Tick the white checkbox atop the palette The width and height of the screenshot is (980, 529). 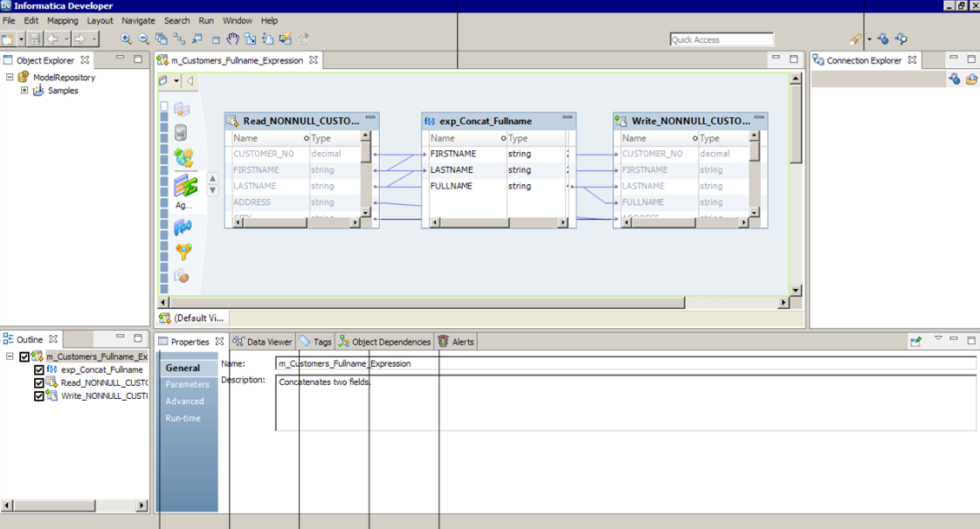point(163,106)
